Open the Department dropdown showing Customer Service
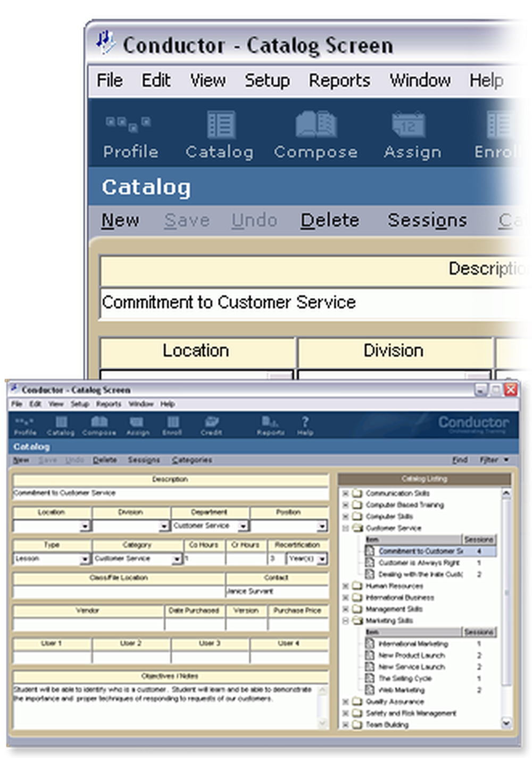The width and height of the screenshot is (532, 758). 243,526
